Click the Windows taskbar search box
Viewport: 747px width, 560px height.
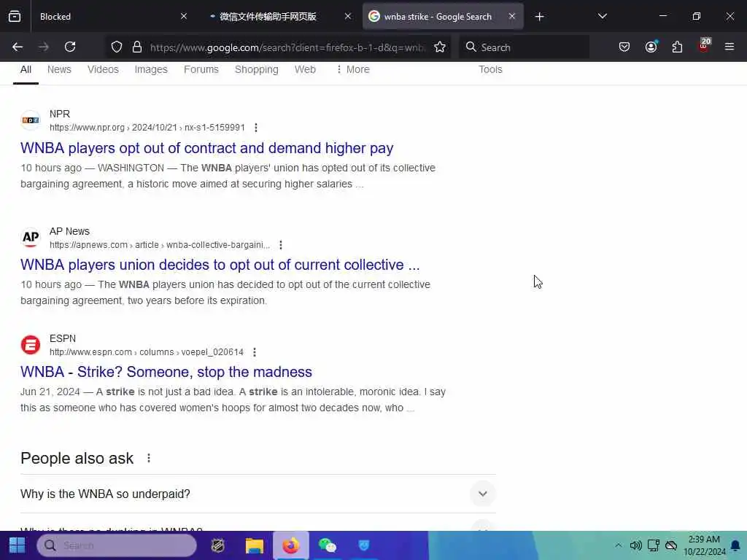point(117,545)
